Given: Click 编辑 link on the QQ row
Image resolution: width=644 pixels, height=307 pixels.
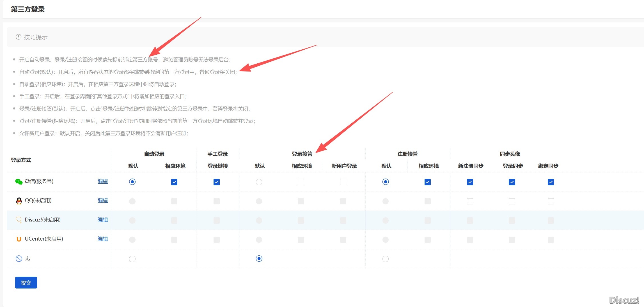Looking at the screenshot, I should click(x=102, y=200).
